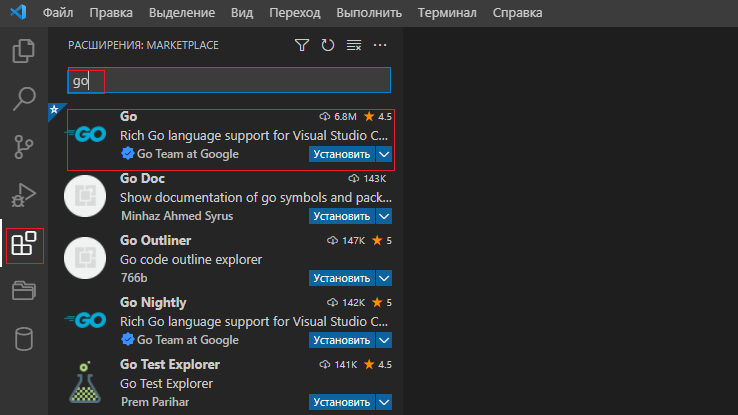Open the Выделение menu

[182, 13]
